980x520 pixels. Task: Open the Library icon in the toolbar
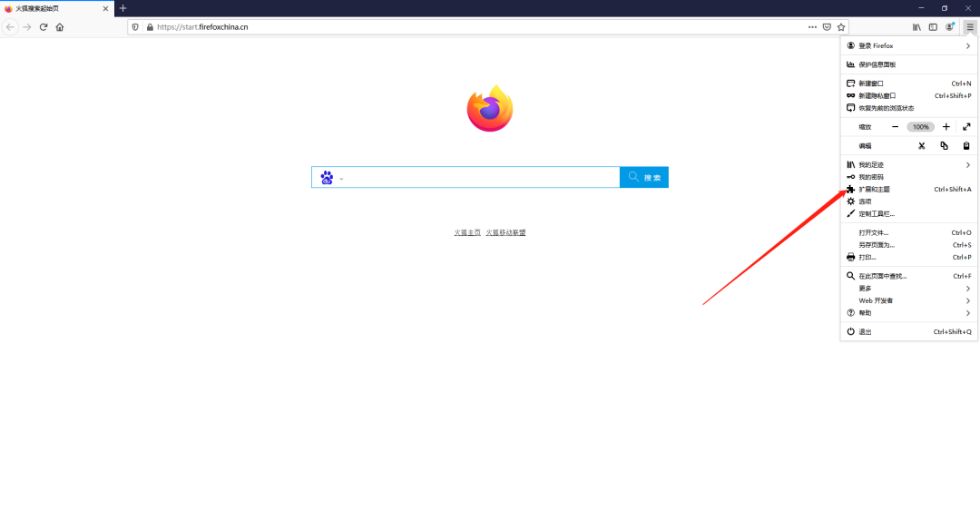[x=917, y=27]
